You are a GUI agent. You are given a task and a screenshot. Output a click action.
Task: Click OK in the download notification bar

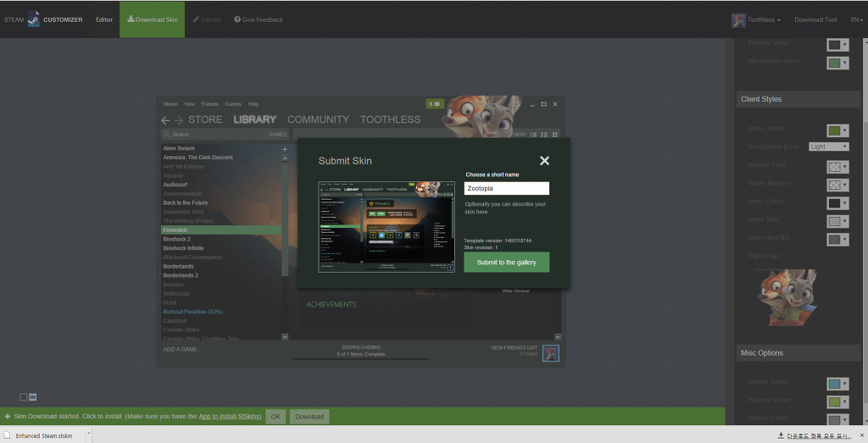(275, 417)
